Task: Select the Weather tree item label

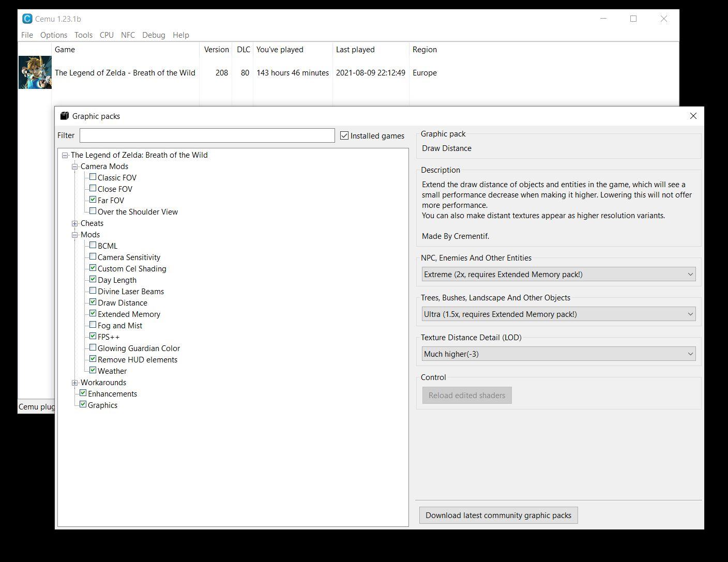Action: 112,371
